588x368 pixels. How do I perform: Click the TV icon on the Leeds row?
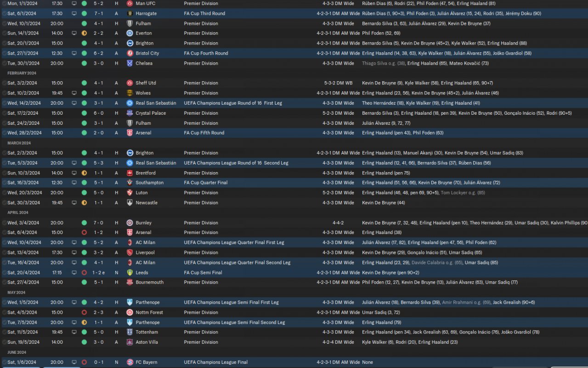tap(74, 273)
